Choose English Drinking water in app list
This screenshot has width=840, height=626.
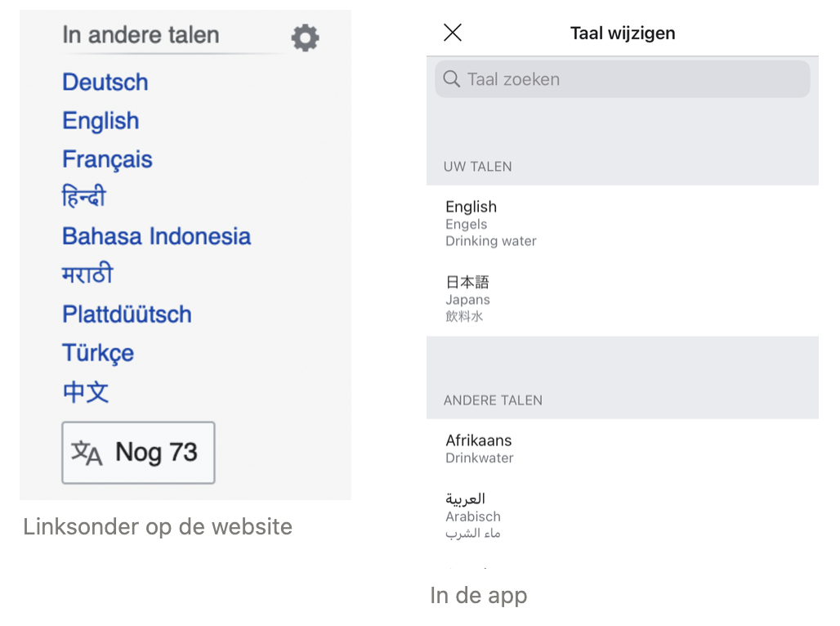(622, 223)
